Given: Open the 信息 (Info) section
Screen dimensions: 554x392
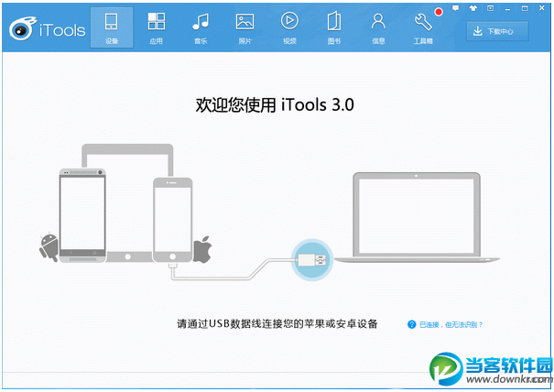Looking at the screenshot, I should click(378, 27).
